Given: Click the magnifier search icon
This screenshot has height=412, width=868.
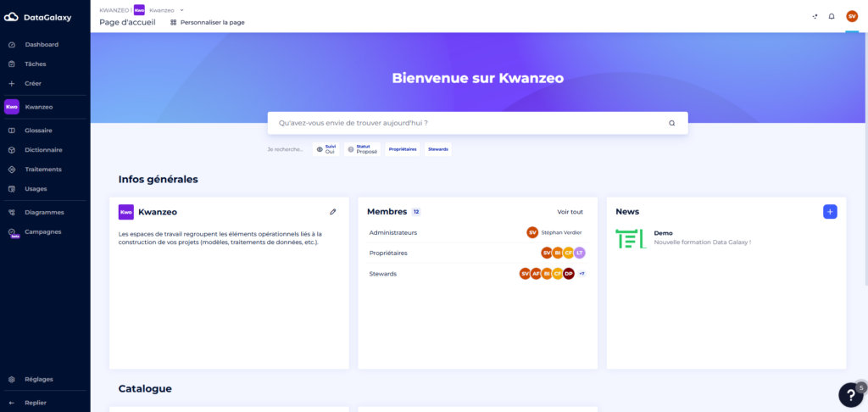Looking at the screenshot, I should [672, 123].
